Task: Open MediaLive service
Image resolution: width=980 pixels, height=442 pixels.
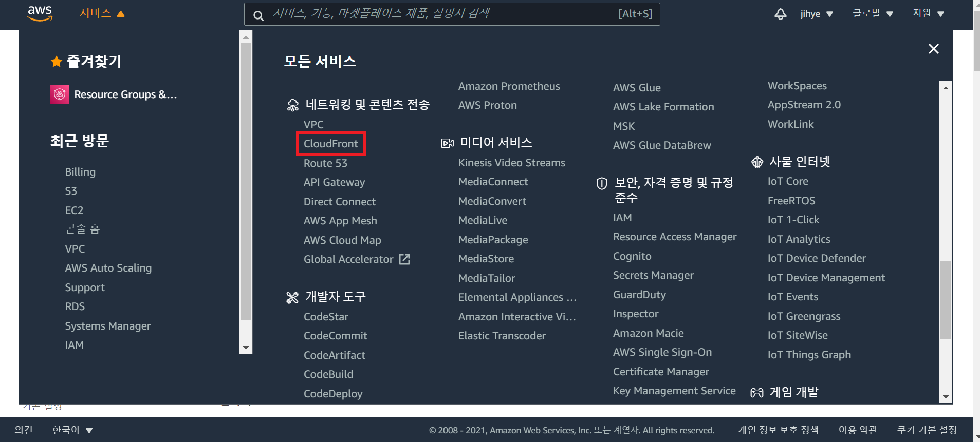Action: pyautogui.click(x=483, y=220)
